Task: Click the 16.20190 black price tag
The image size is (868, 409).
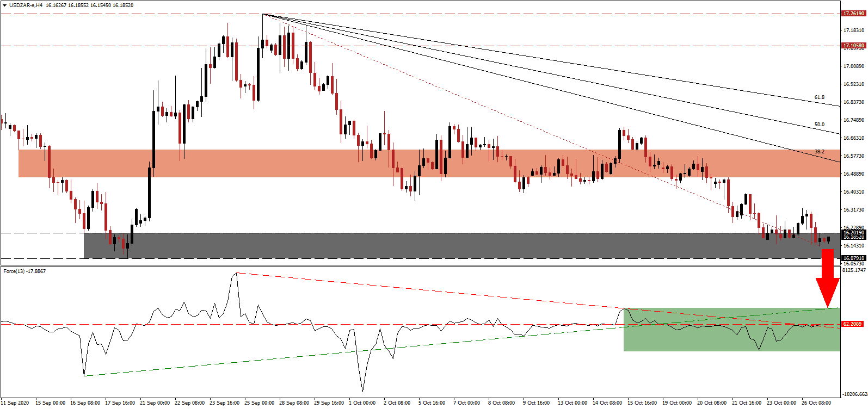Action: 853,233
